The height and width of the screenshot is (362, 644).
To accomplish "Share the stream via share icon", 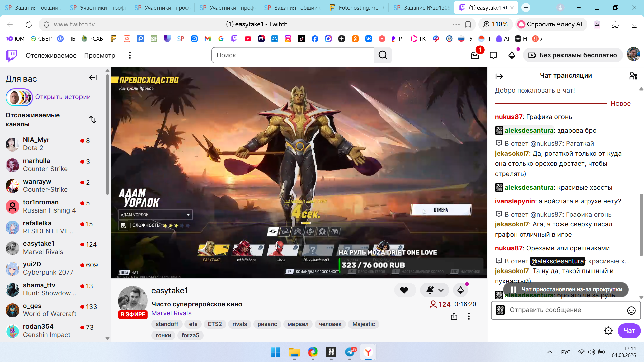I will click(x=454, y=316).
